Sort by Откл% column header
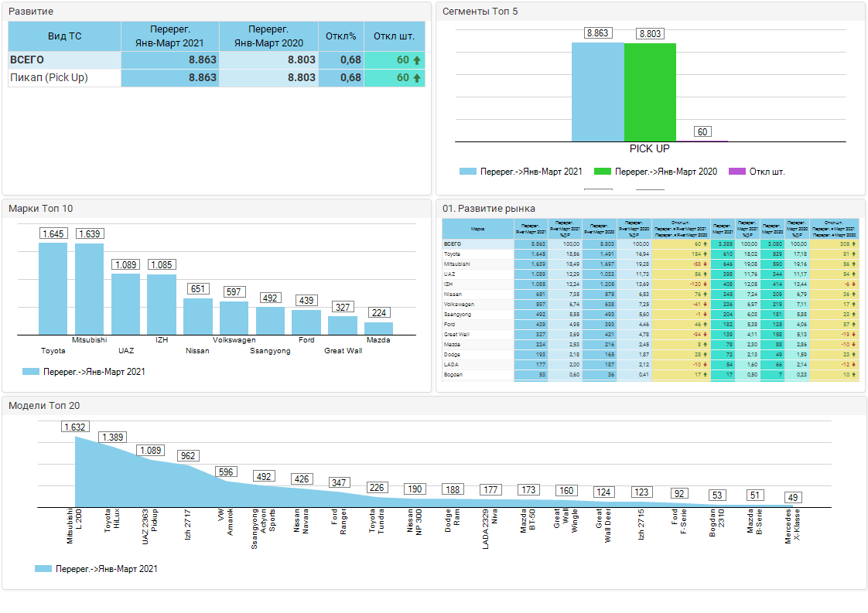868x613 pixels. [x=340, y=36]
